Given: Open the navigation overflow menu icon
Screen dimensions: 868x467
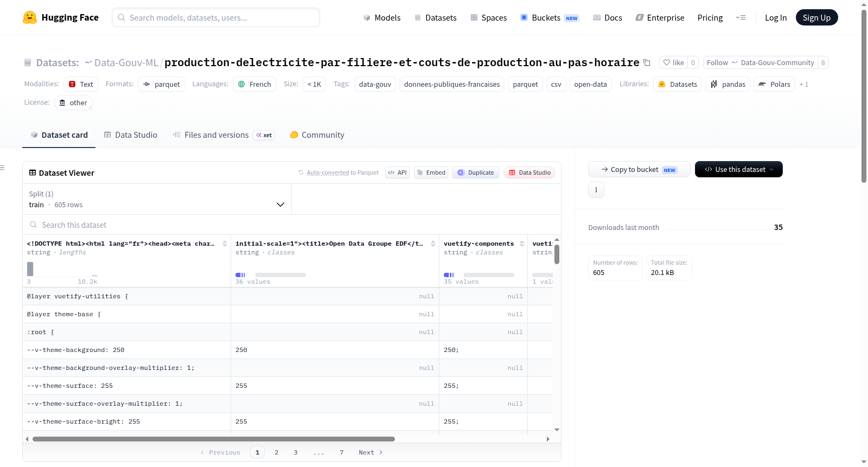Looking at the screenshot, I should pos(741,17).
